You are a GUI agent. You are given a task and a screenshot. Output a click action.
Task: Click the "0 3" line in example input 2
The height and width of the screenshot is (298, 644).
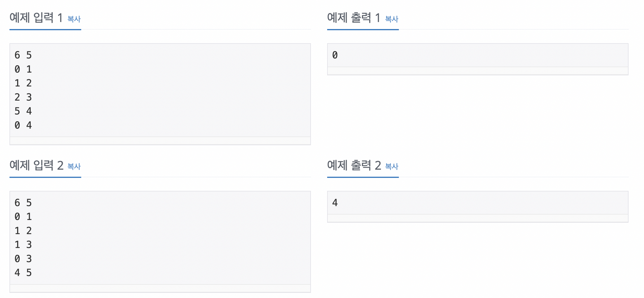tap(23, 259)
